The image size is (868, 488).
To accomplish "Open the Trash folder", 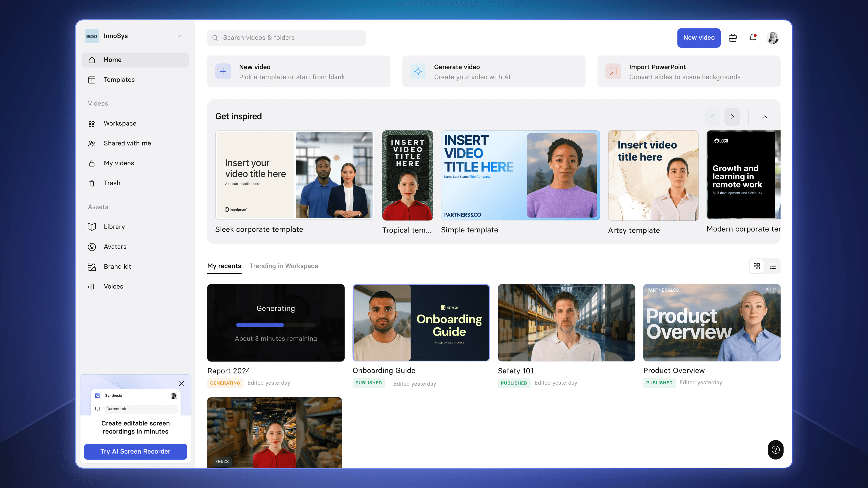I will tap(112, 183).
